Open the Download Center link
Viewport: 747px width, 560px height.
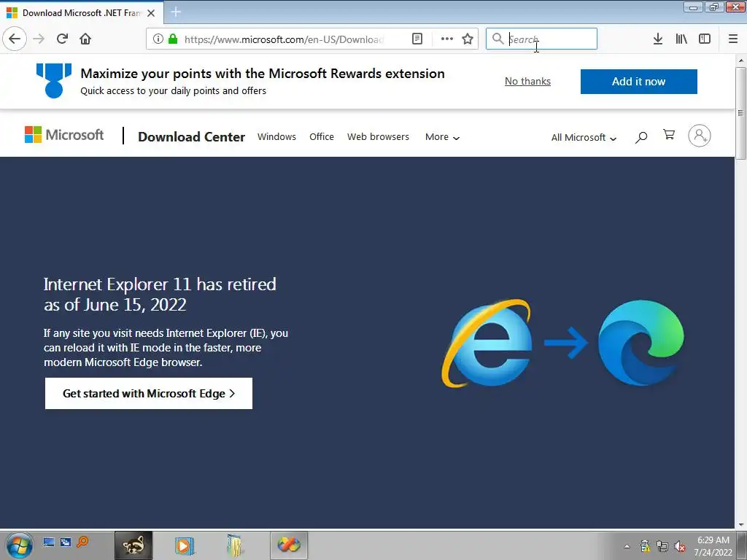point(192,136)
